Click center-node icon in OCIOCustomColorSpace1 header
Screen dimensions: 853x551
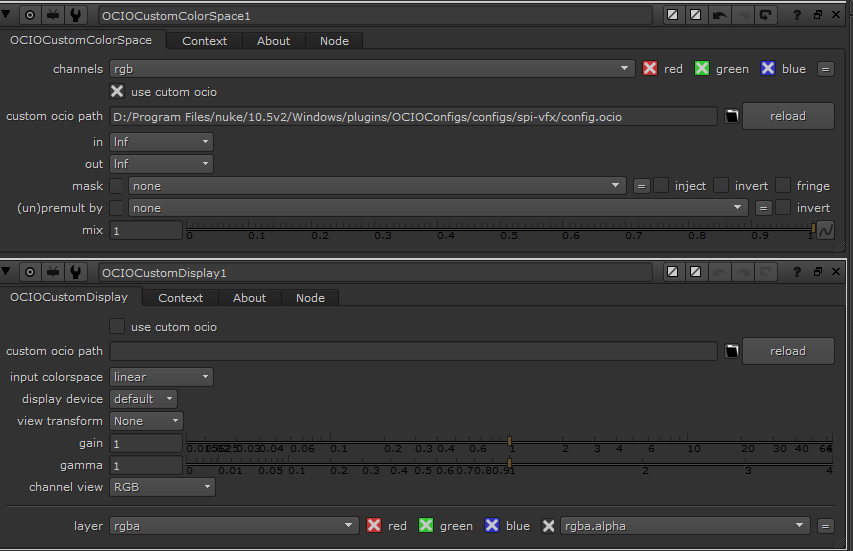pos(30,16)
